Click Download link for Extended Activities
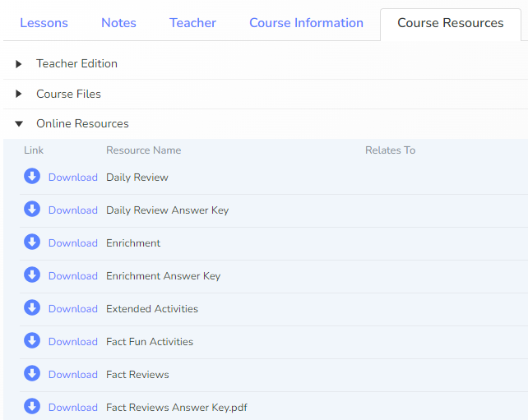Viewport: 528px width, 420px height. click(x=73, y=309)
